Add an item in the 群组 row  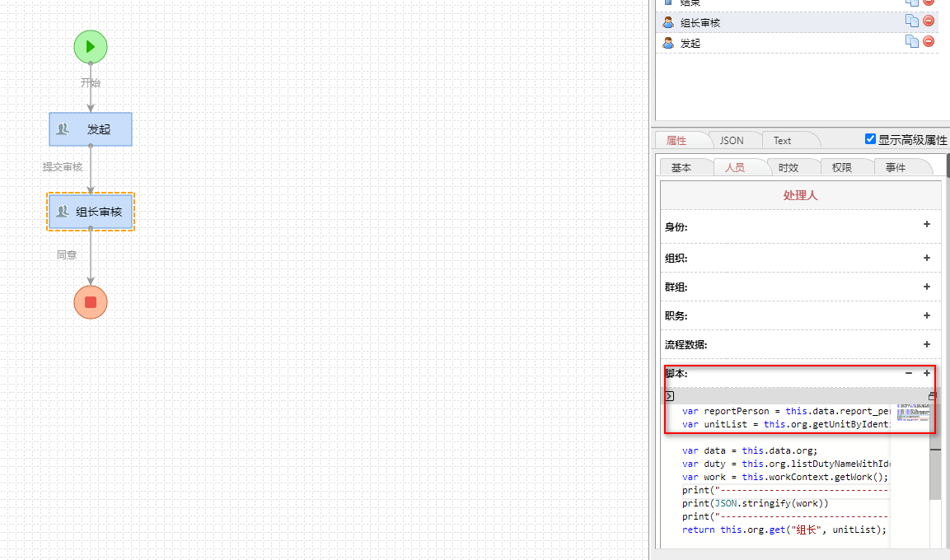pyautogui.click(x=926, y=287)
